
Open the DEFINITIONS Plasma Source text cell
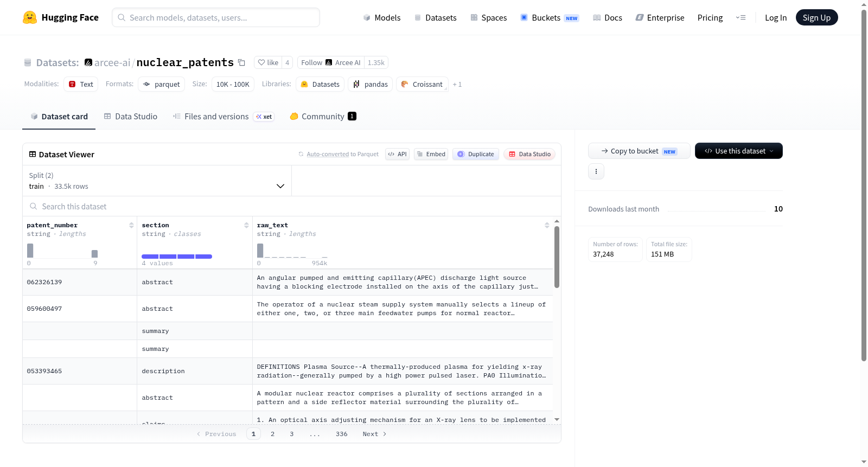pos(403,371)
